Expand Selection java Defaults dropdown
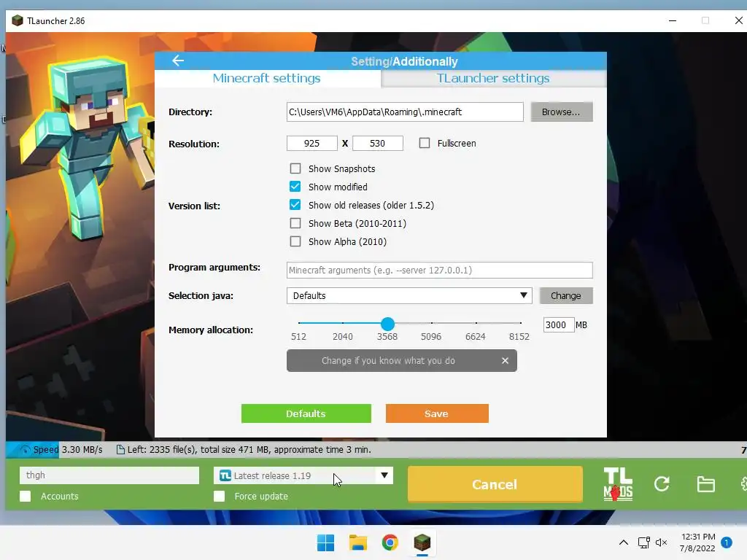The width and height of the screenshot is (747, 560). 409,295
